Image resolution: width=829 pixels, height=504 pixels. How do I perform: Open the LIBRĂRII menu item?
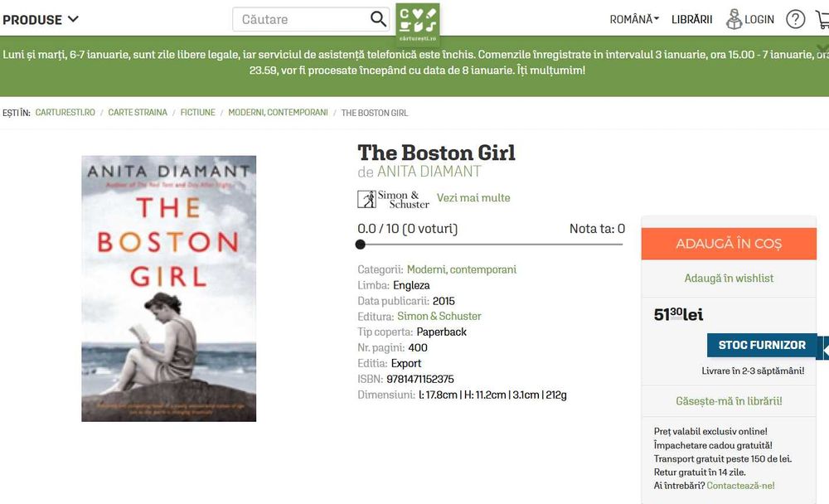[x=691, y=20]
